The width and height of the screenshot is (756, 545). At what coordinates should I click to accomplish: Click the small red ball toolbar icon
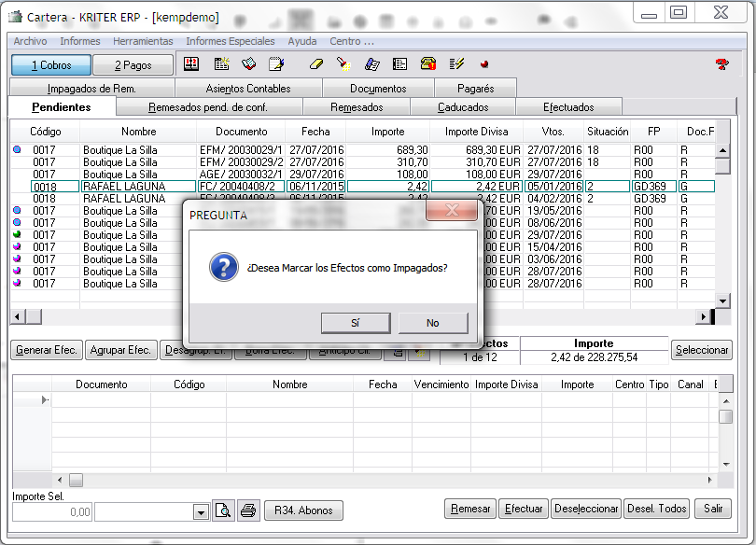[484, 64]
